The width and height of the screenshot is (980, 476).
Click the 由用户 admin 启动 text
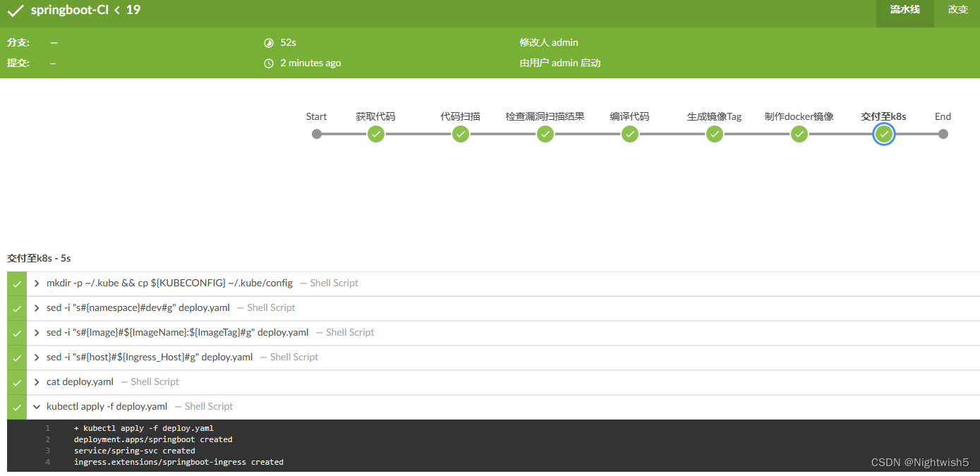point(560,63)
